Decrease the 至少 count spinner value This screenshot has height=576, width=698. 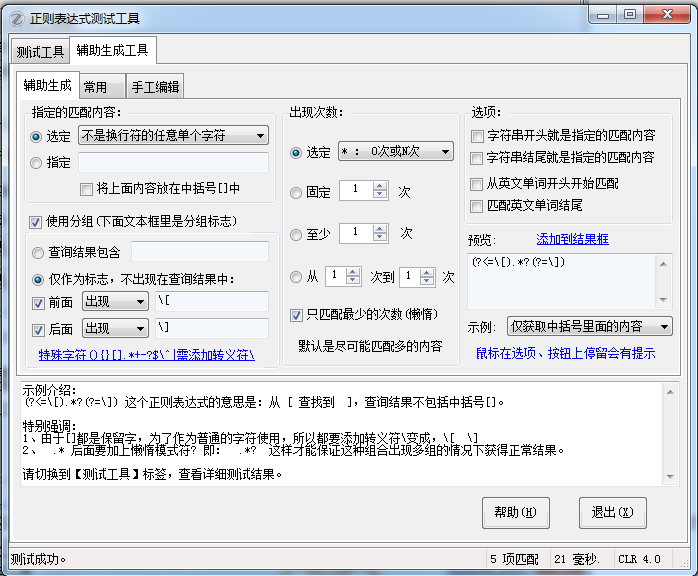(x=380, y=238)
